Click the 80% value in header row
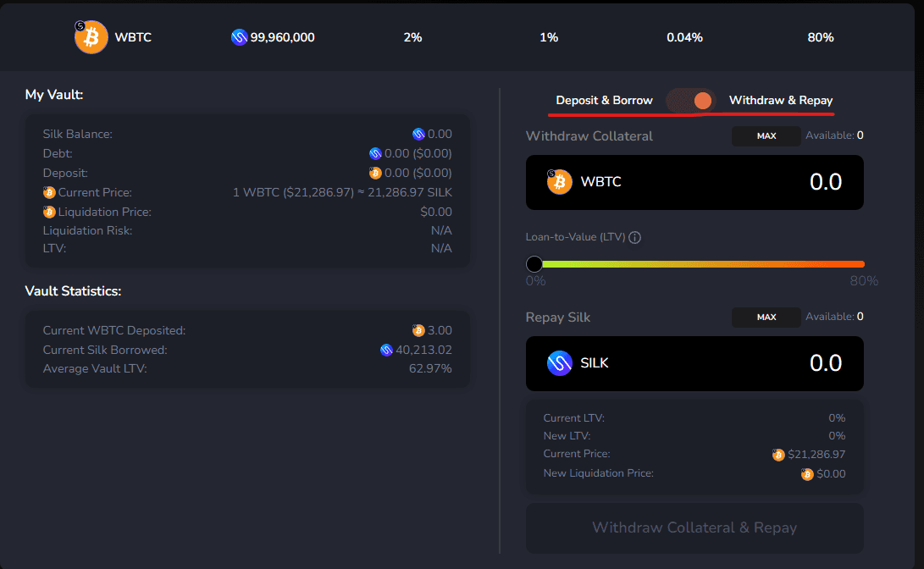Screen dimensions: 924x569 [x=821, y=38]
